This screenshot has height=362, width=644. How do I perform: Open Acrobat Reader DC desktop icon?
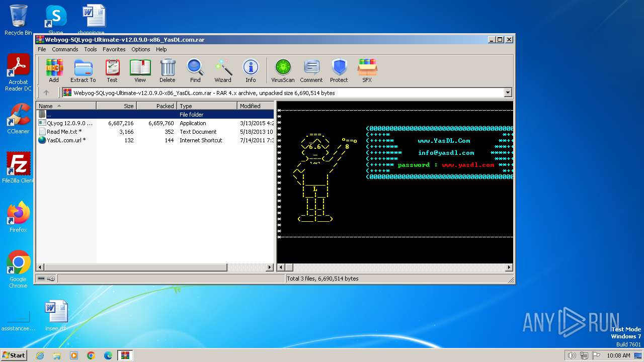[18, 73]
